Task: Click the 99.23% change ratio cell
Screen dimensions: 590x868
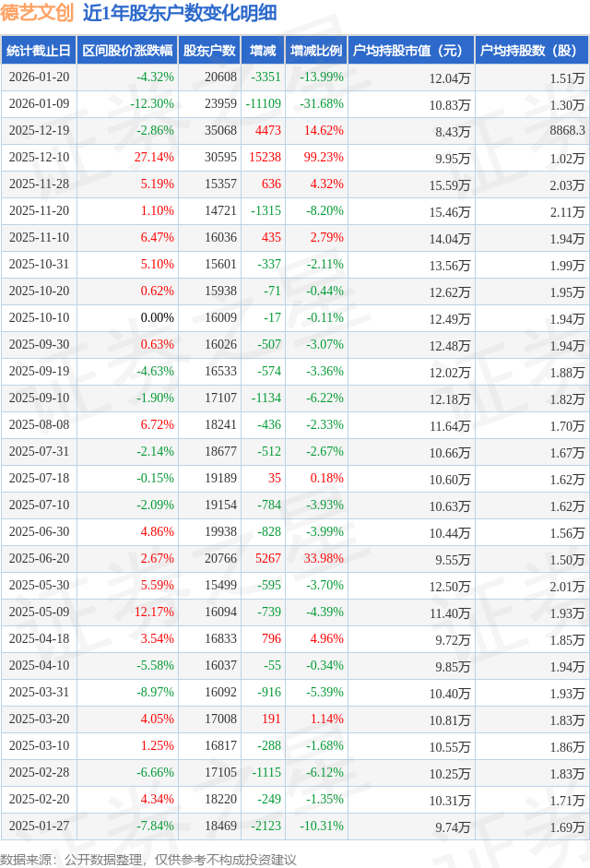Action: [323, 158]
